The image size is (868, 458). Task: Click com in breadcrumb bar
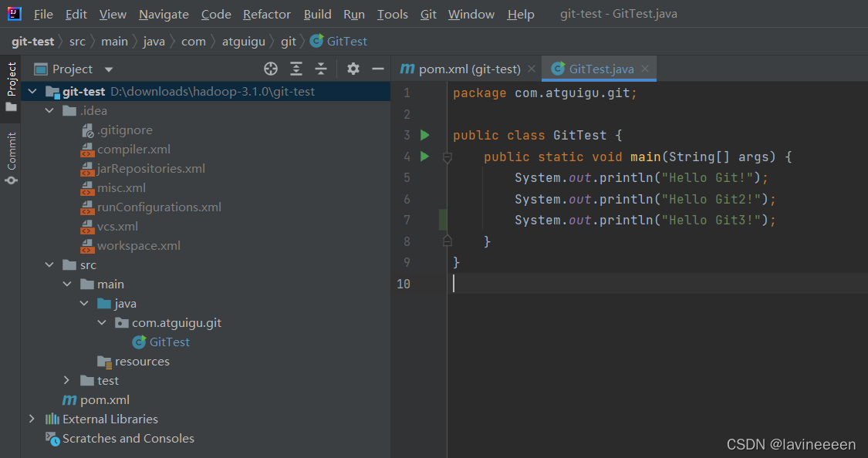193,42
